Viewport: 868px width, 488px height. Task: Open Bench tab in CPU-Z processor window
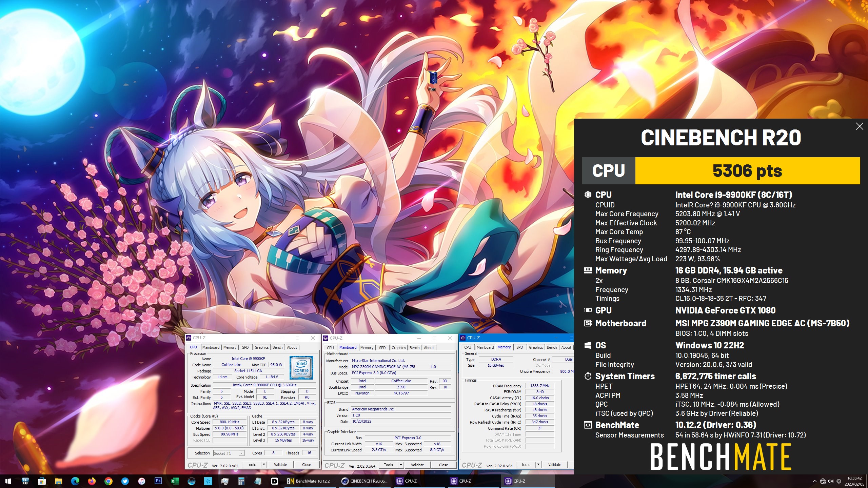pyautogui.click(x=277, y=347)
